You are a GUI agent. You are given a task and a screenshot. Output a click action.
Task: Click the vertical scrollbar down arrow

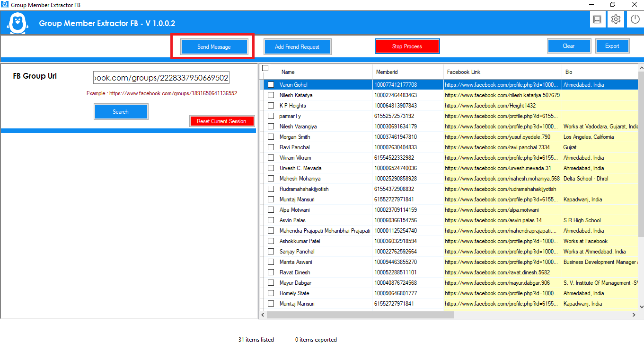coord(641,307)
